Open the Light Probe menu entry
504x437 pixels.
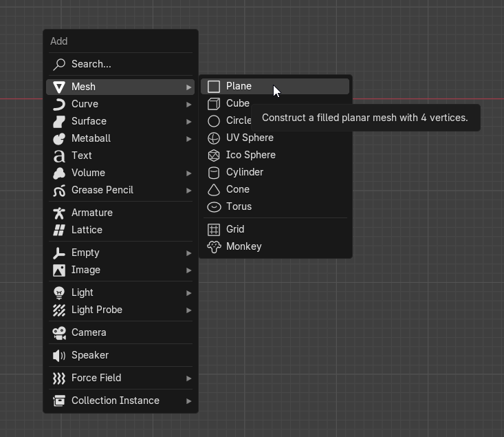tap(97, 310)
